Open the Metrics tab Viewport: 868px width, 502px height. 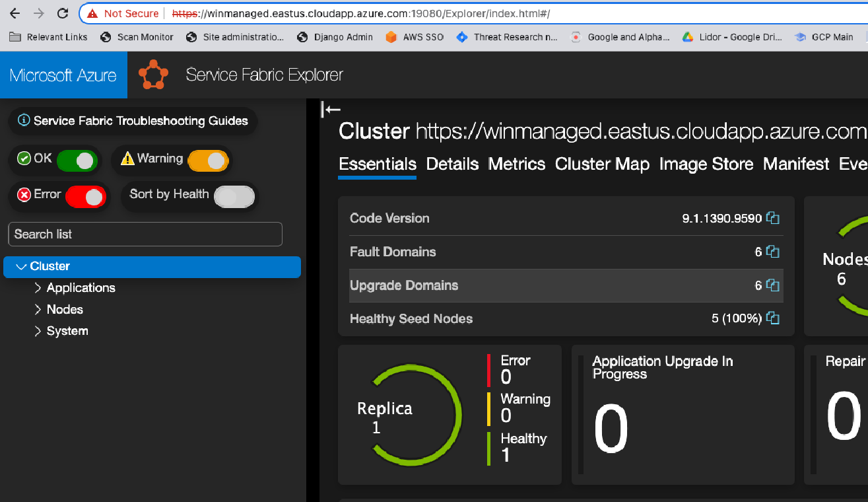point(517,164)
